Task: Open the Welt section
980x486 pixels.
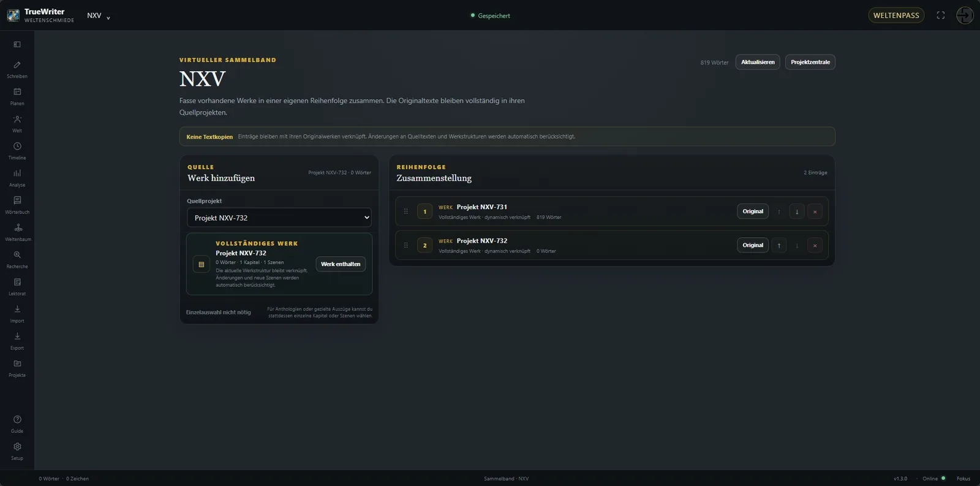Action: [x=17, y=123]
